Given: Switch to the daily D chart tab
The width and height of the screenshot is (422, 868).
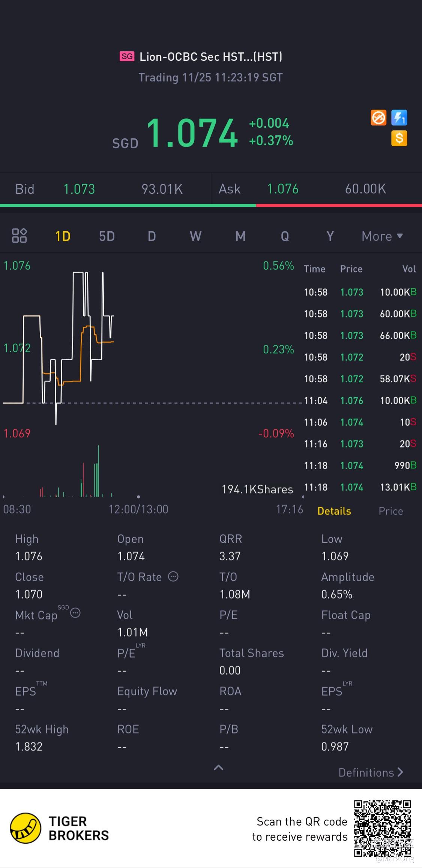Looking at the screenshot, I should [152, 236].
